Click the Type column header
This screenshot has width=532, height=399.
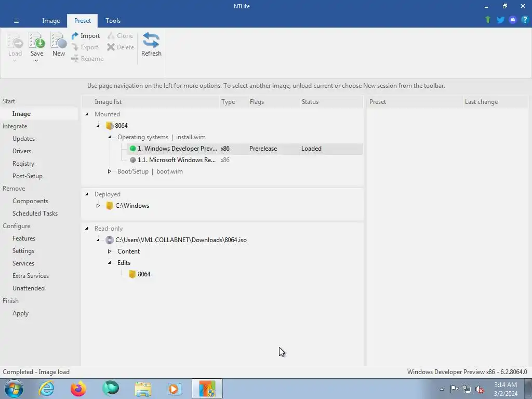point(233,102)
